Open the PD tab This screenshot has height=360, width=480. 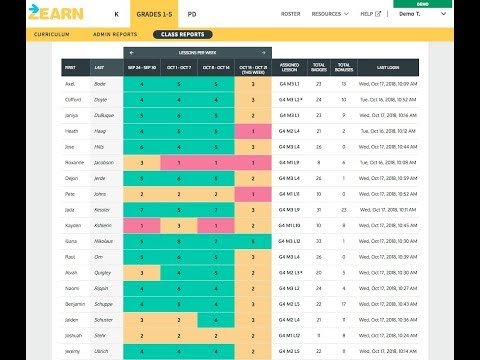tap(192, 14)
